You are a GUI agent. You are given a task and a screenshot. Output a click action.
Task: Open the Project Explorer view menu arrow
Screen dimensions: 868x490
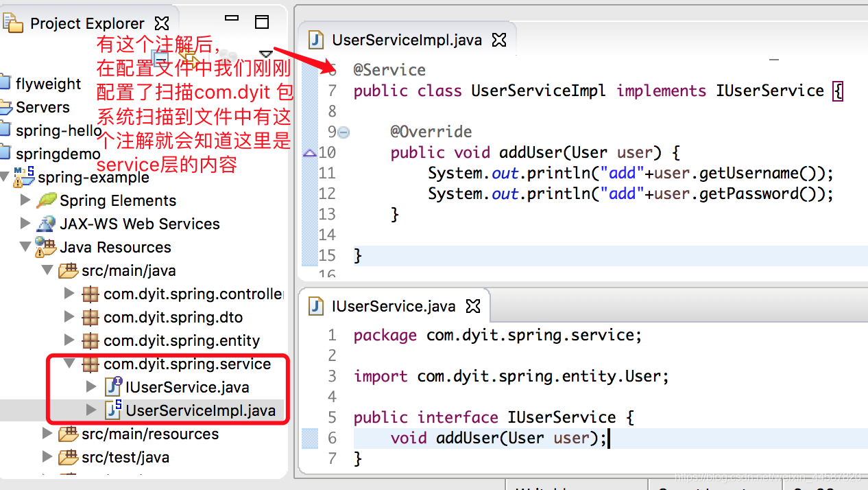[265, 54]
